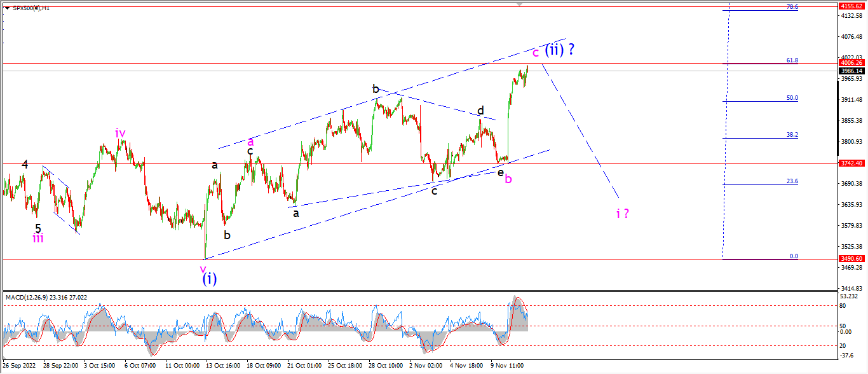Click the 2 Nov 02:00 time label
868x374 pixels.
click(425, 366)
